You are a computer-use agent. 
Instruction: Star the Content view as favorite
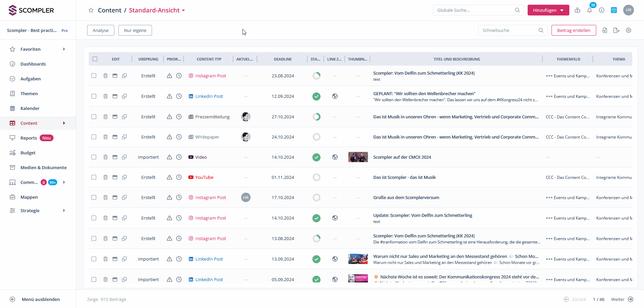[91, 10]
